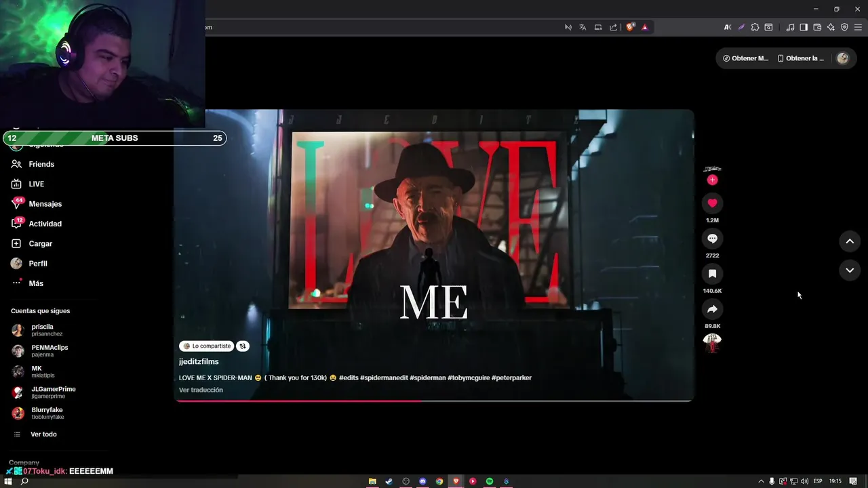Open Steam from the taskbar

(x=389, y=481)
